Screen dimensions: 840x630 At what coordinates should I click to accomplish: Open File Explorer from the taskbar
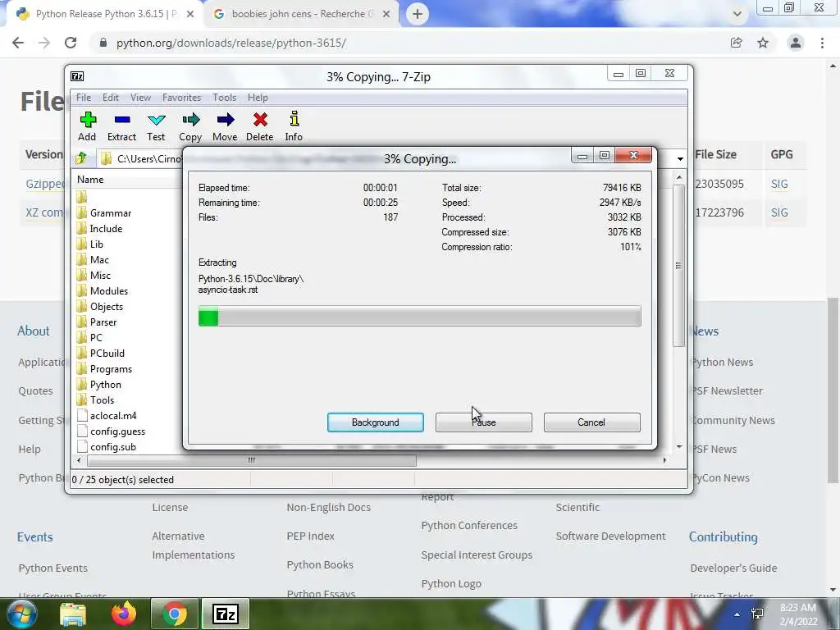(73, 614)
